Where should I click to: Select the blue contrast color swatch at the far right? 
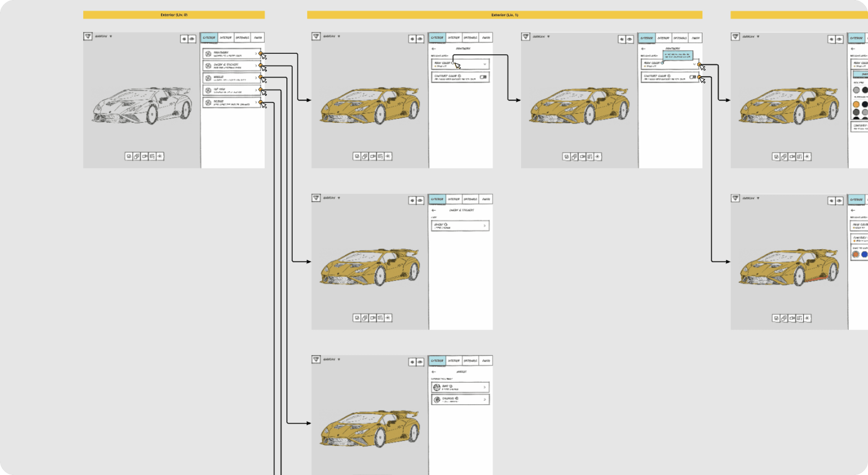(864, 255)
